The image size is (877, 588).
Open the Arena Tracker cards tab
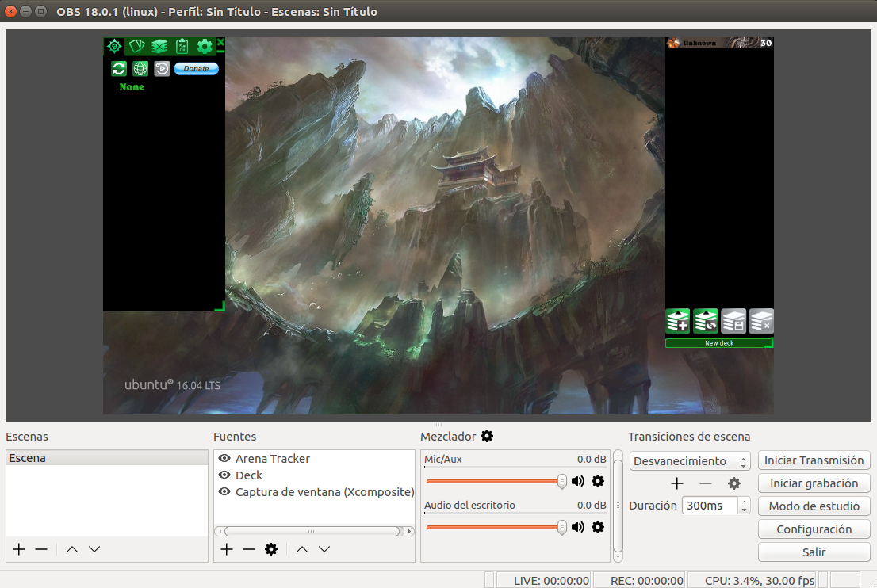(x=137, y=47)
